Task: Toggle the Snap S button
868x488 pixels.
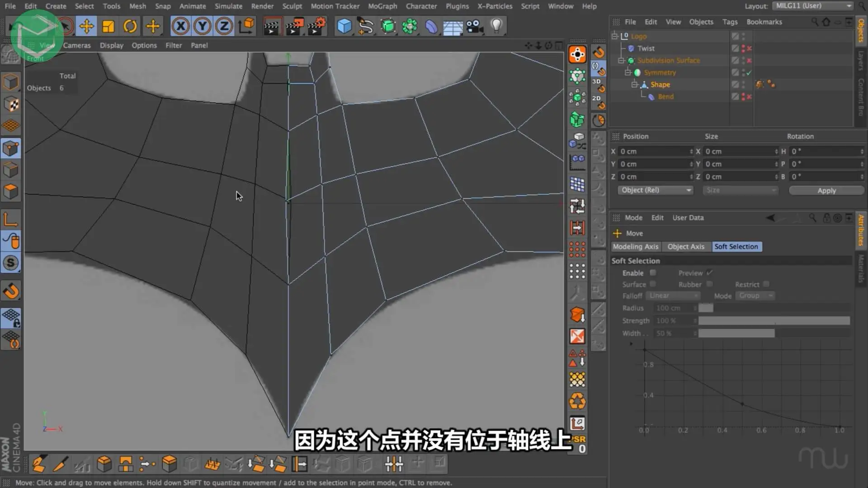Action: [11, 263]
